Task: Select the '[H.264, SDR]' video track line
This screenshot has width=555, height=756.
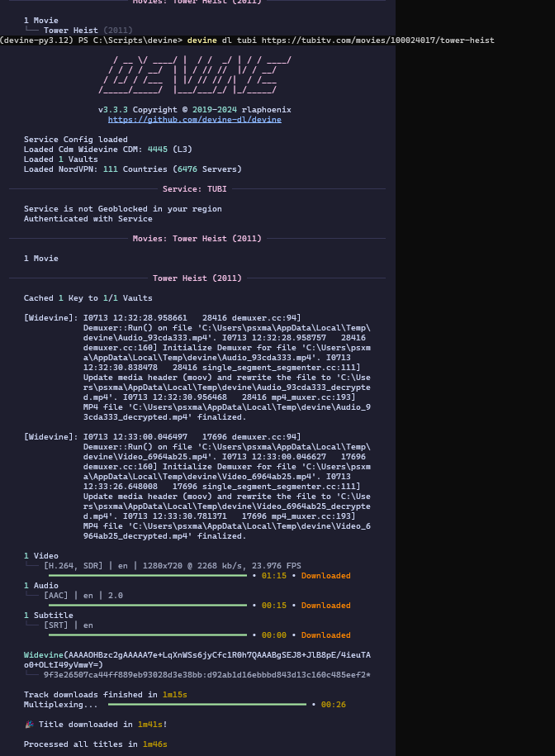Action: 173,565
